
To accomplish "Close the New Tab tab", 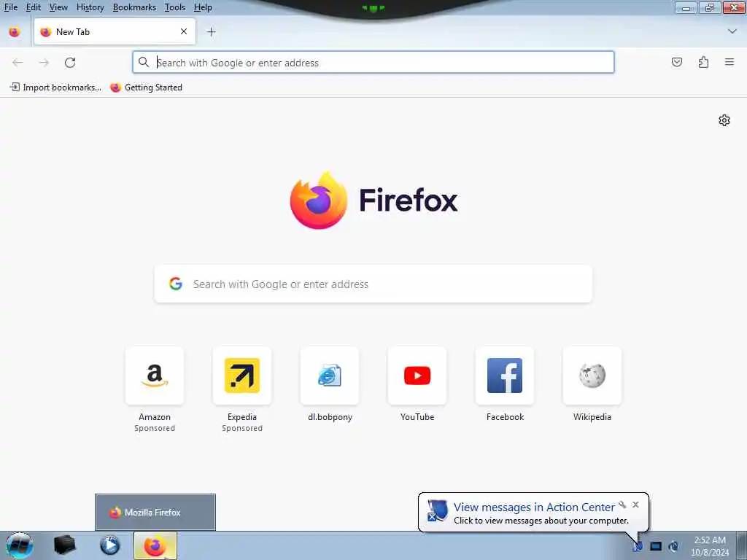I will click(184, 31).
